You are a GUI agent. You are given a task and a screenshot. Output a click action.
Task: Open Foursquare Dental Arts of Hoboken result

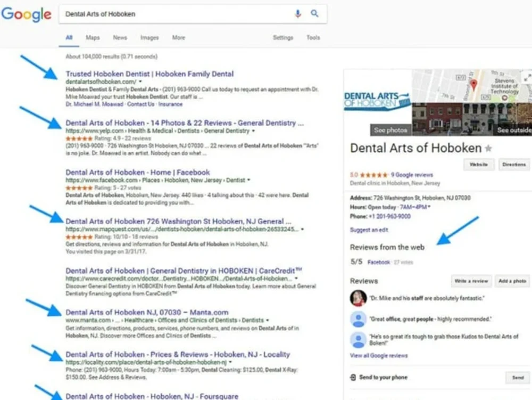pos(152,396)
